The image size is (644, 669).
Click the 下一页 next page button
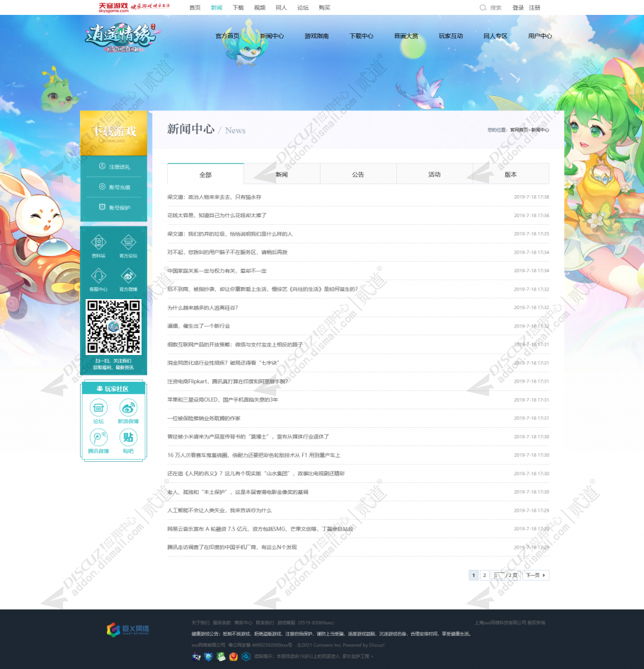coord(536,575)
